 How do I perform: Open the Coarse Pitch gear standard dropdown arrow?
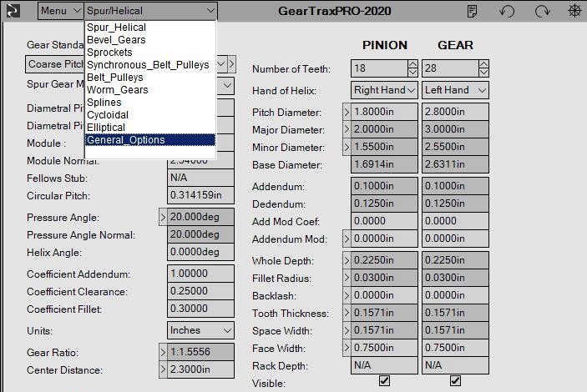click(x=221, y=64)
